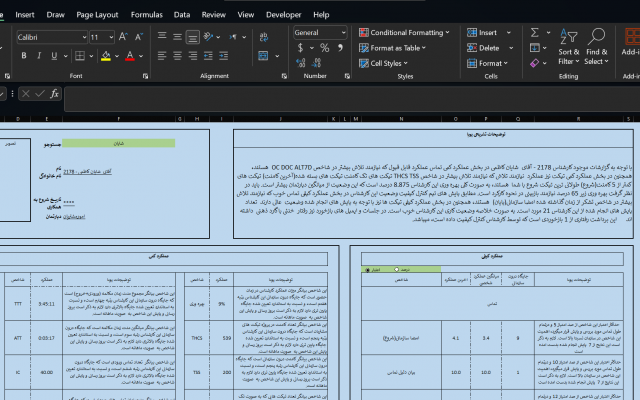Open the Number format dialog launcher
Image resolution: width=640 pixels, height=400 pixels.
coord(347,76)
